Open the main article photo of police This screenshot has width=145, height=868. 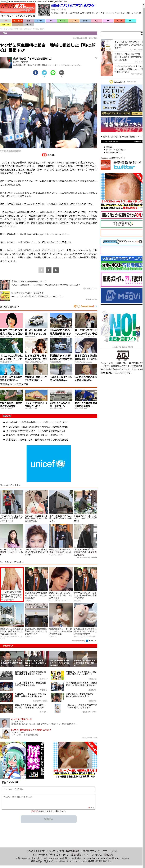point(49,116)
